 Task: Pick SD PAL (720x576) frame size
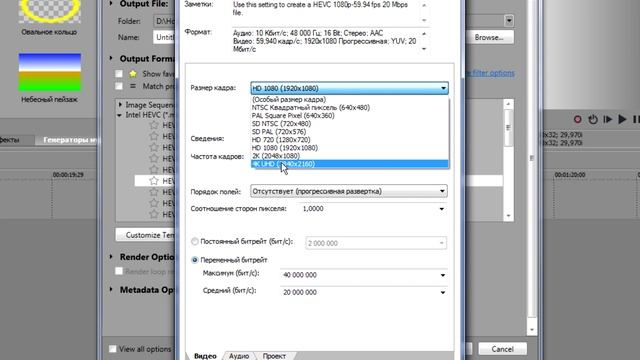(350, 131)
